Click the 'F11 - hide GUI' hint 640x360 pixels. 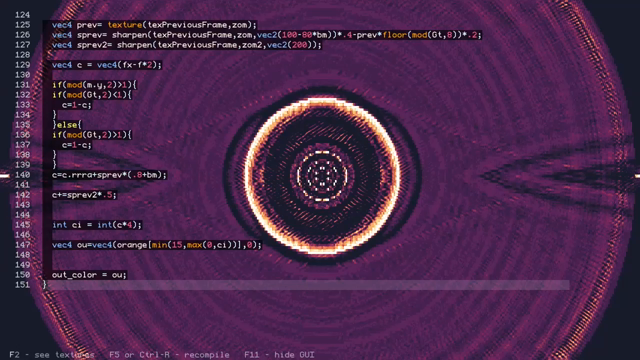279,355
